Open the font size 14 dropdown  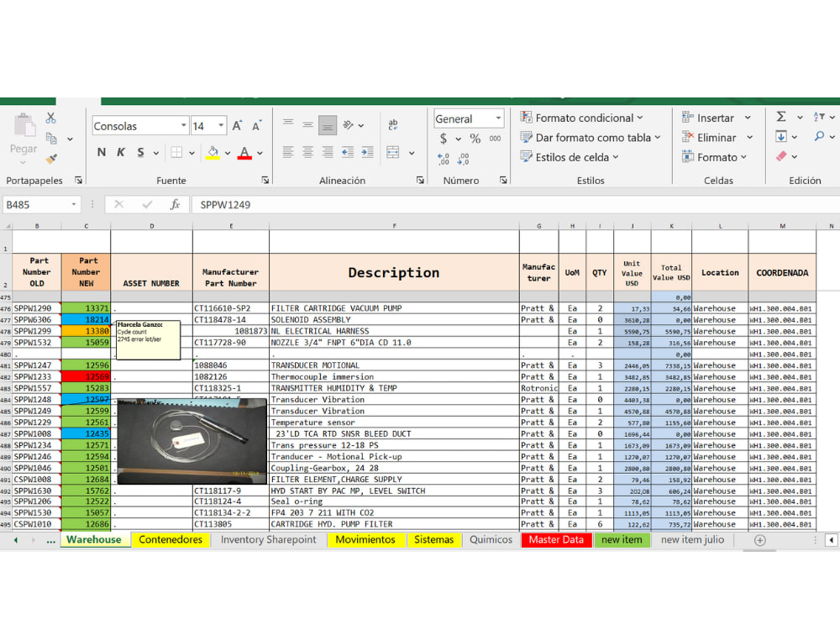(x=221, y=126)
